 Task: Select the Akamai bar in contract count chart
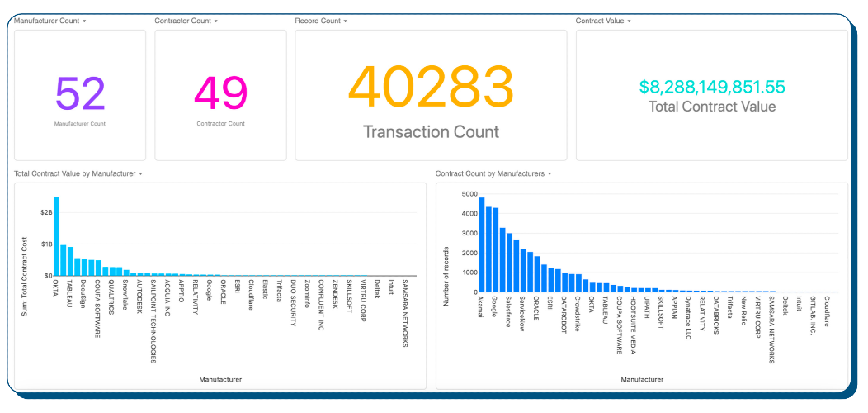point(482,244)
